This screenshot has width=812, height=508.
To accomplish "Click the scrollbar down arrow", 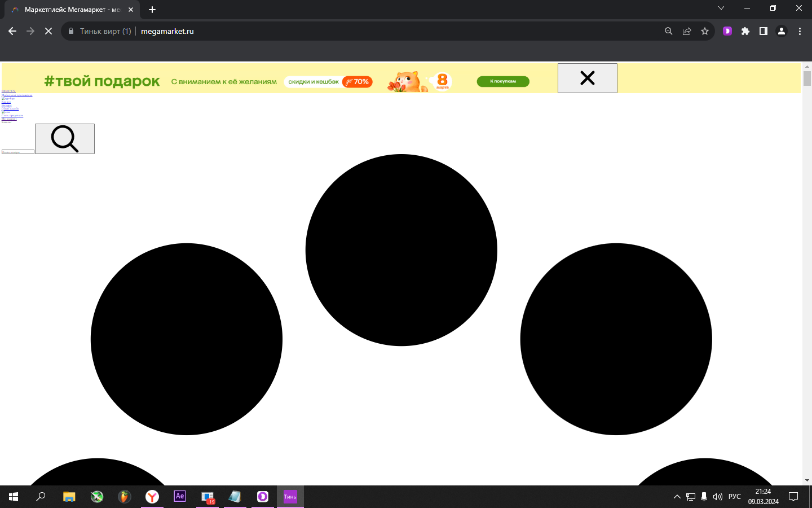I will coord(807,480).
